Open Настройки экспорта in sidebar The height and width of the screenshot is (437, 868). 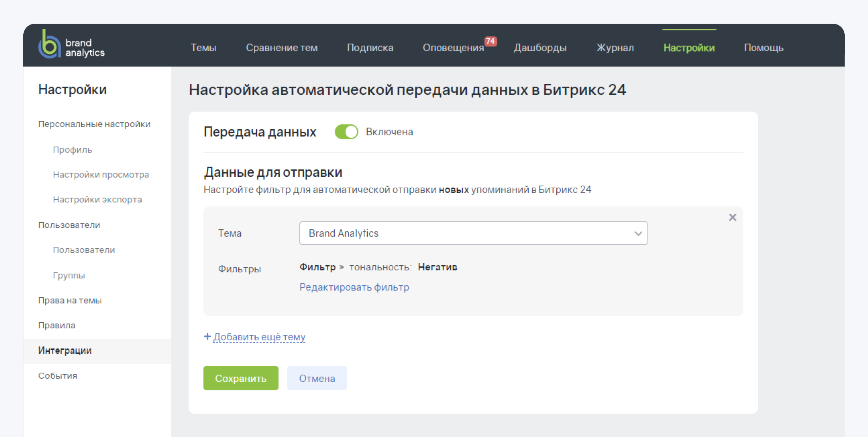[97, 199]
